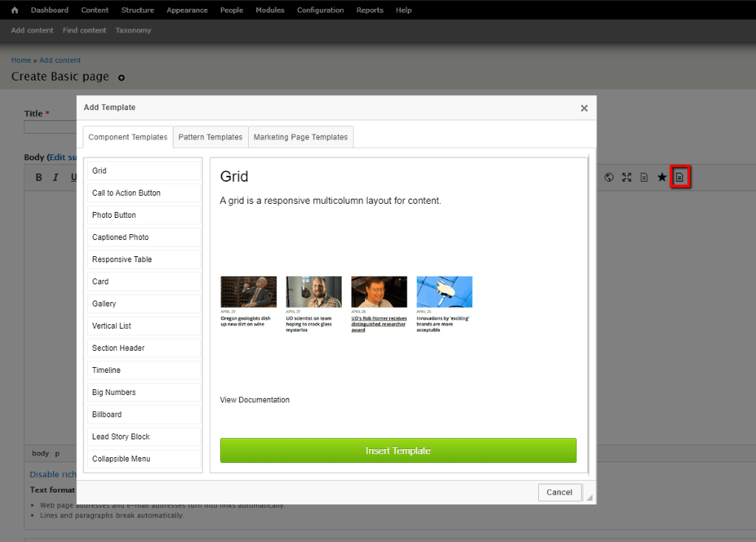Click the Cancel button
The height and width of the screenshot is (542, 756).
click(x=560, y=493)
